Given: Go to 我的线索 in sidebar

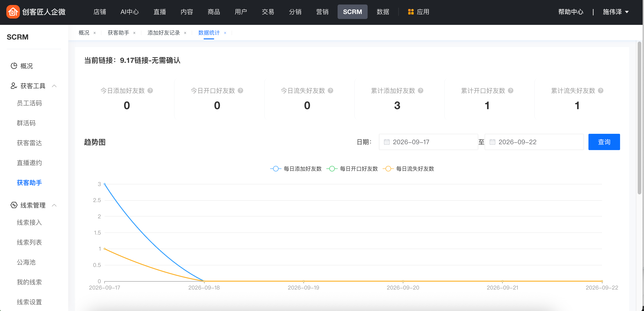Looking at the screenshot, I should [x=29, y=282].
